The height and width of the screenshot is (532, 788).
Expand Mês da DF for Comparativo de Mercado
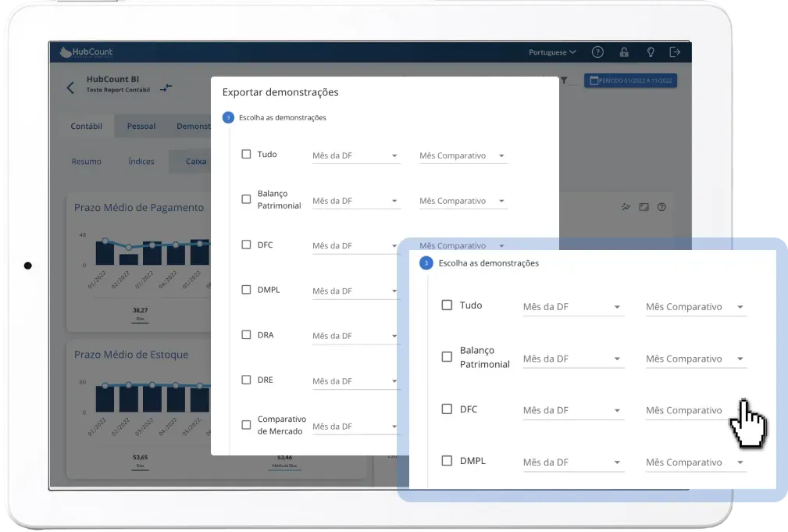(355, 427)
